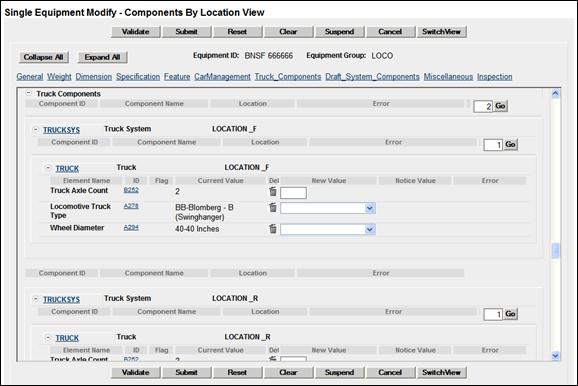Click the top Validate button
The height and width of the screenshot is (386, 578).
click(136, 32)
